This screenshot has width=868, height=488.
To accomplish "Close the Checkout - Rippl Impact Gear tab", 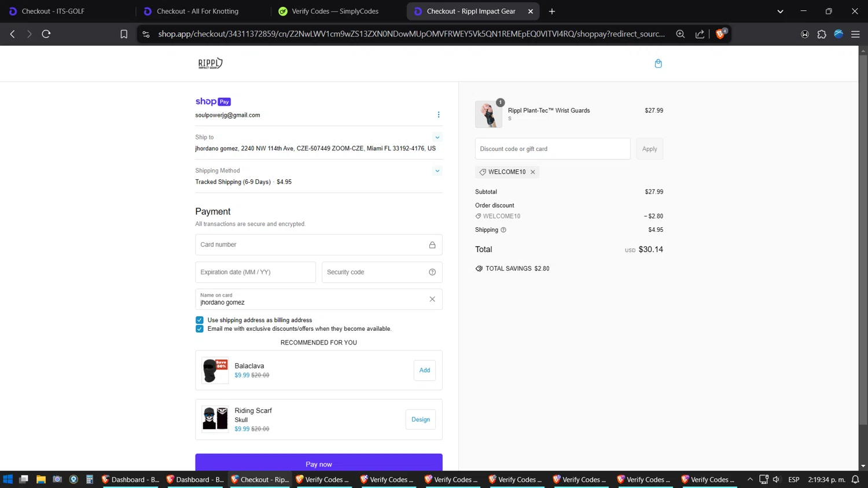I will [x=531, y=11].
